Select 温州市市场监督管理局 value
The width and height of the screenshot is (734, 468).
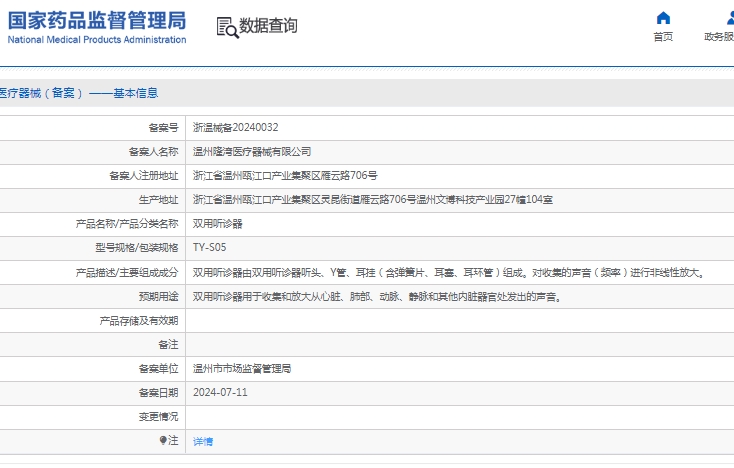tap(242, 369)
